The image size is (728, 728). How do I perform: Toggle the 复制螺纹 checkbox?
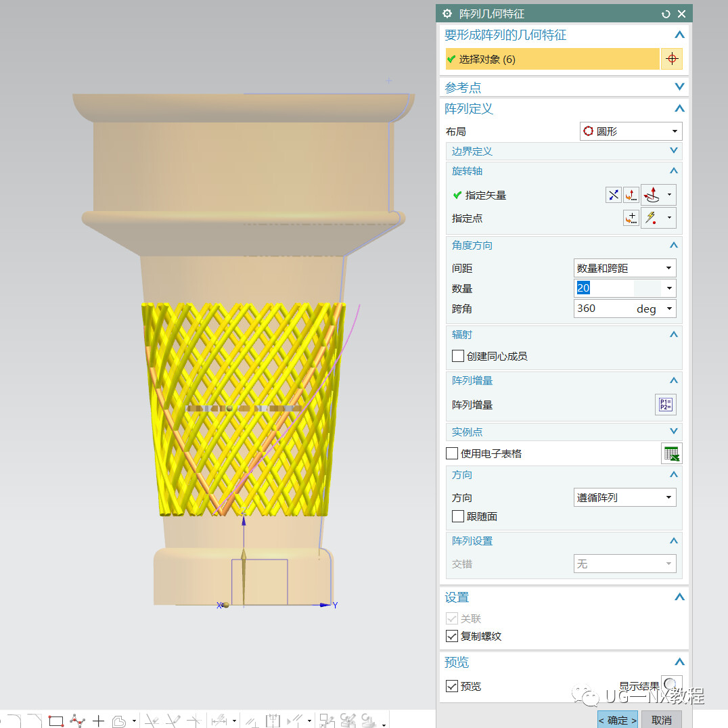point(451,636)
